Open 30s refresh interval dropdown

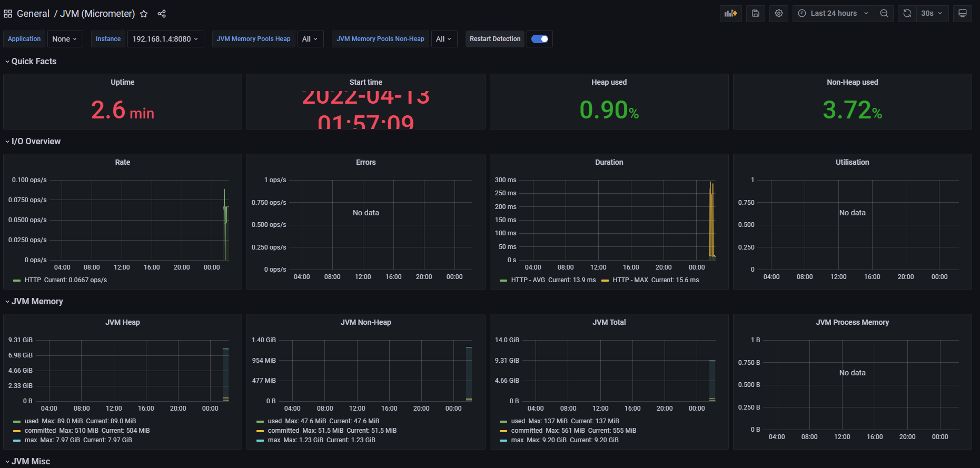coord(932,13)
